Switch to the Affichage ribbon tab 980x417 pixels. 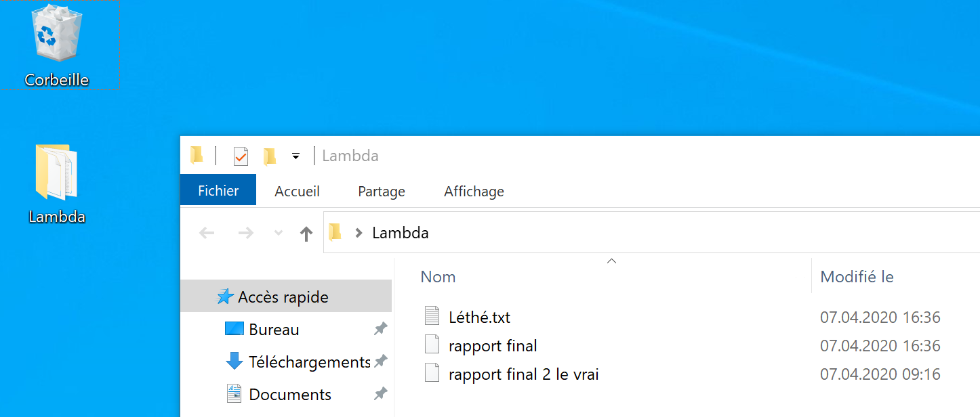(474, 192)
